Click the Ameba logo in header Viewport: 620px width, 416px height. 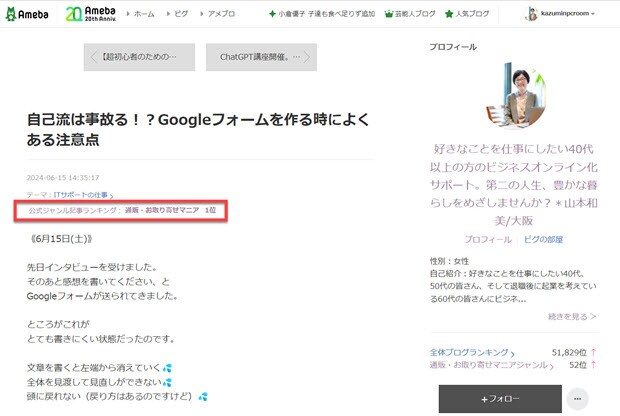[x=29, y=14]
